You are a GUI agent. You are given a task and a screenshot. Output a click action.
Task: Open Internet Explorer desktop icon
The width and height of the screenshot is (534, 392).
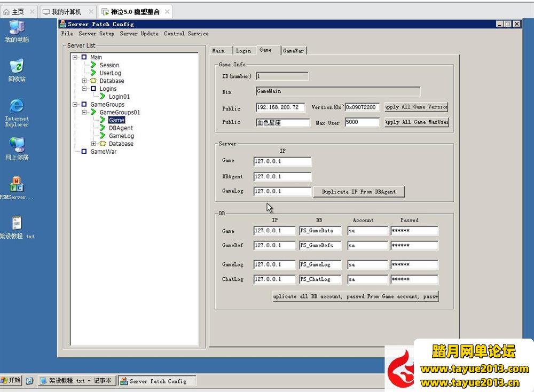click(x=17, y=106)
